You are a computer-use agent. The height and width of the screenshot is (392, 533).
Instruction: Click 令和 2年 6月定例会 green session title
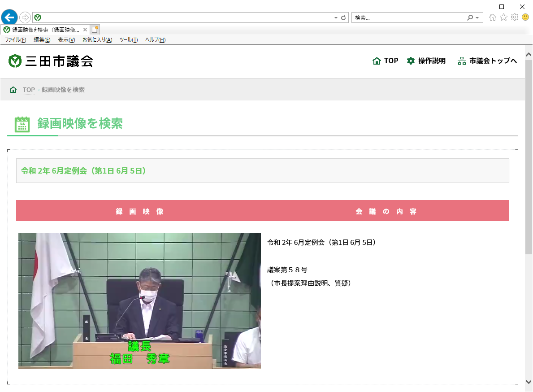(x=84, y=171)
